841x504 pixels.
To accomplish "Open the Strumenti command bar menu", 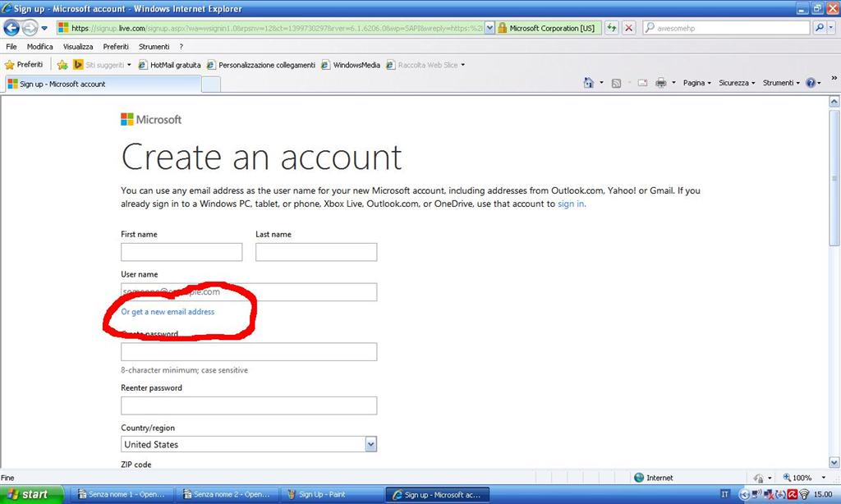I will click(781, 83).
